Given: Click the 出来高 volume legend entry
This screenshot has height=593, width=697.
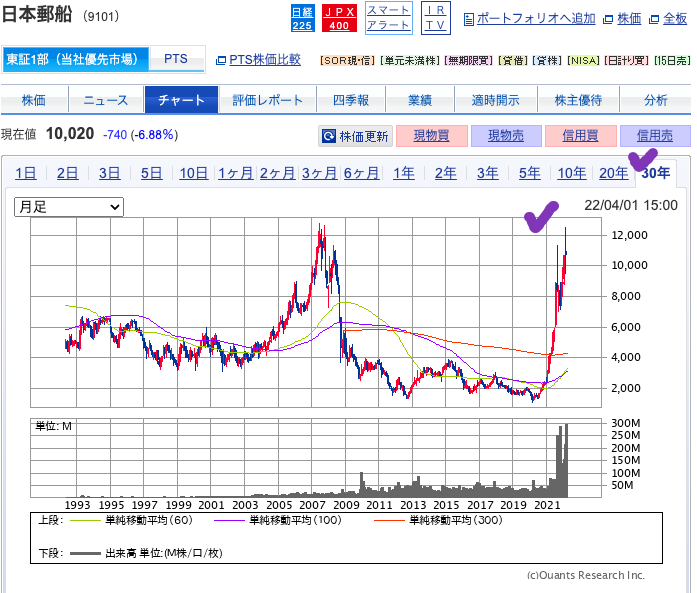Looking at the screenshot, I should 146,553.
